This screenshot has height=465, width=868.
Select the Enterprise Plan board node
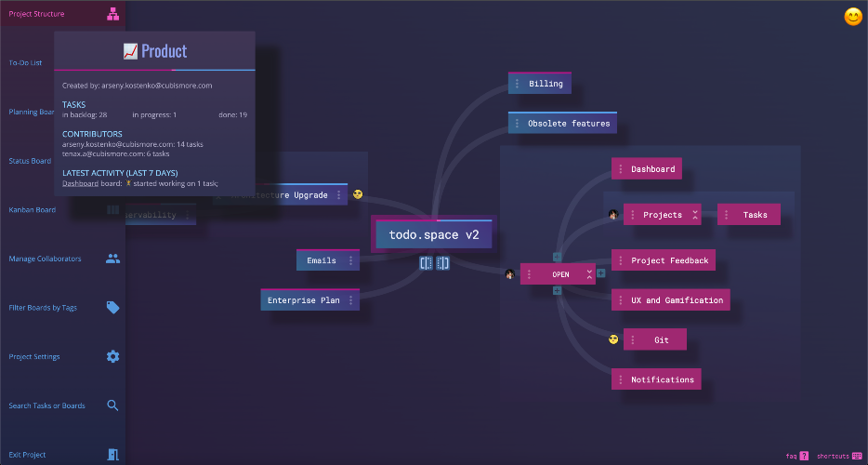click(310, 299)
